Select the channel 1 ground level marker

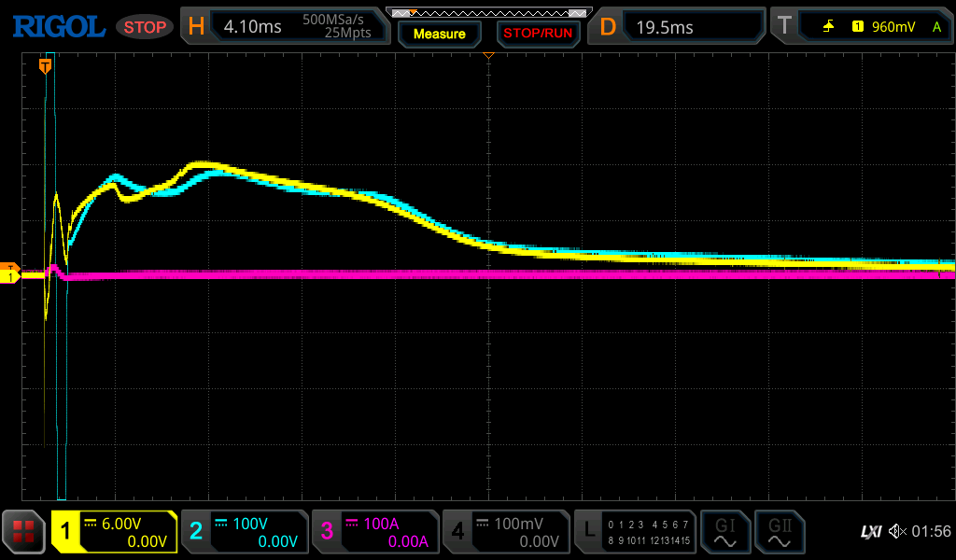pos(9,276)
